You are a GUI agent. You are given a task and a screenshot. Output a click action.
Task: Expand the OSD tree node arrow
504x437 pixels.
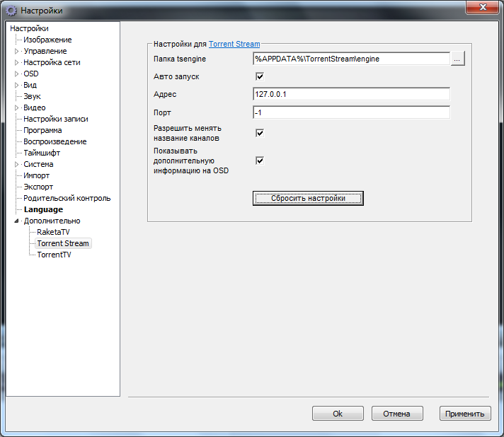click(17, 74)
